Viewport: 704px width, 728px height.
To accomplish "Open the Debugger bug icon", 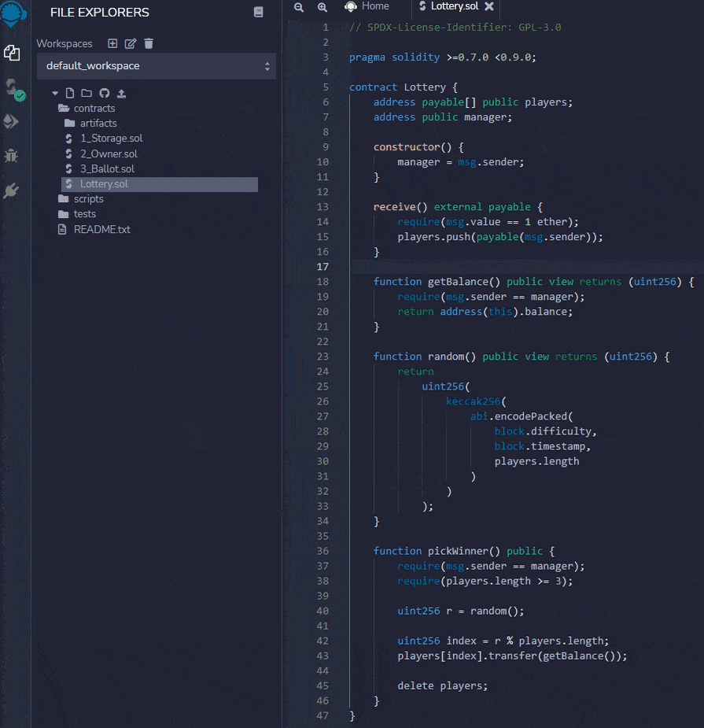I will point(11,156).
